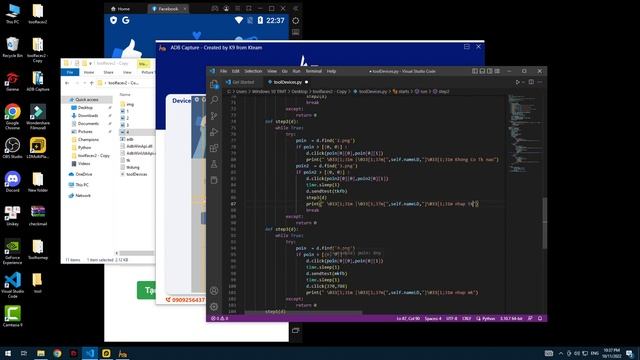This screenshot has height=360, width=640.
Task: Open Share tab in File Explorer ribbon
Action: point(108,72)
